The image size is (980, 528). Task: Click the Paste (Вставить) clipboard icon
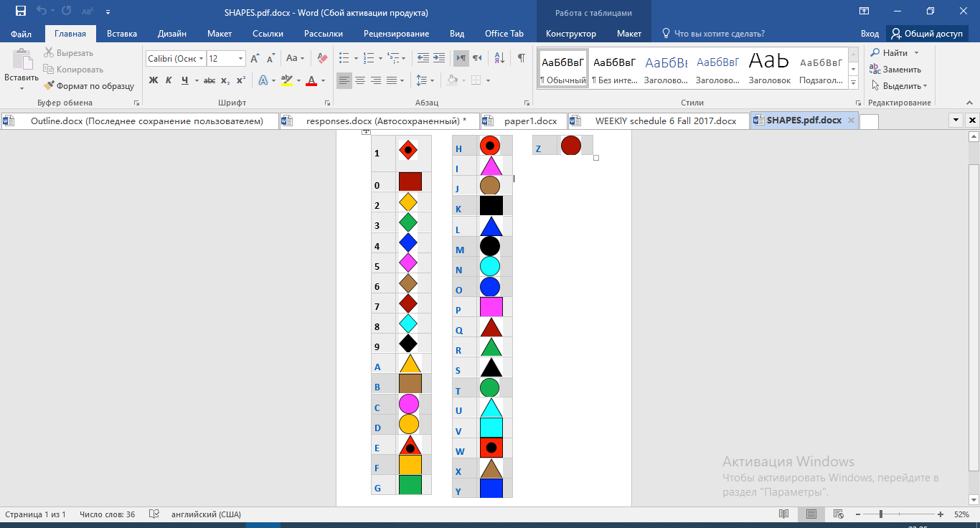tap(22, 60)
